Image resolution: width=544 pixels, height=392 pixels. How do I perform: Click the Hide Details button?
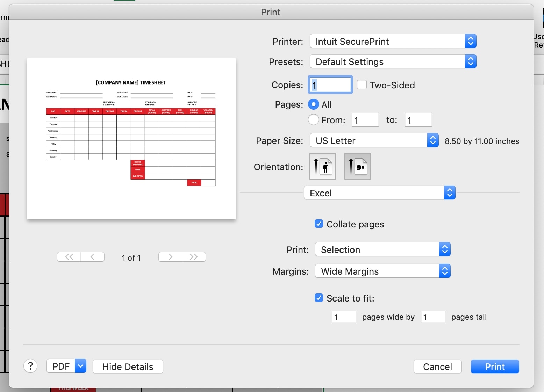point(128,366)
